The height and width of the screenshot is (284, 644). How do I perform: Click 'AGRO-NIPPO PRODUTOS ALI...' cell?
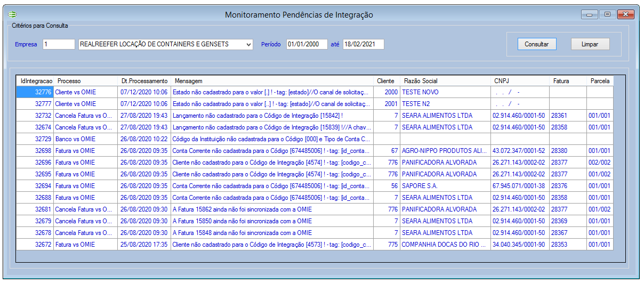pyautogui.click(x=446, y=151)
